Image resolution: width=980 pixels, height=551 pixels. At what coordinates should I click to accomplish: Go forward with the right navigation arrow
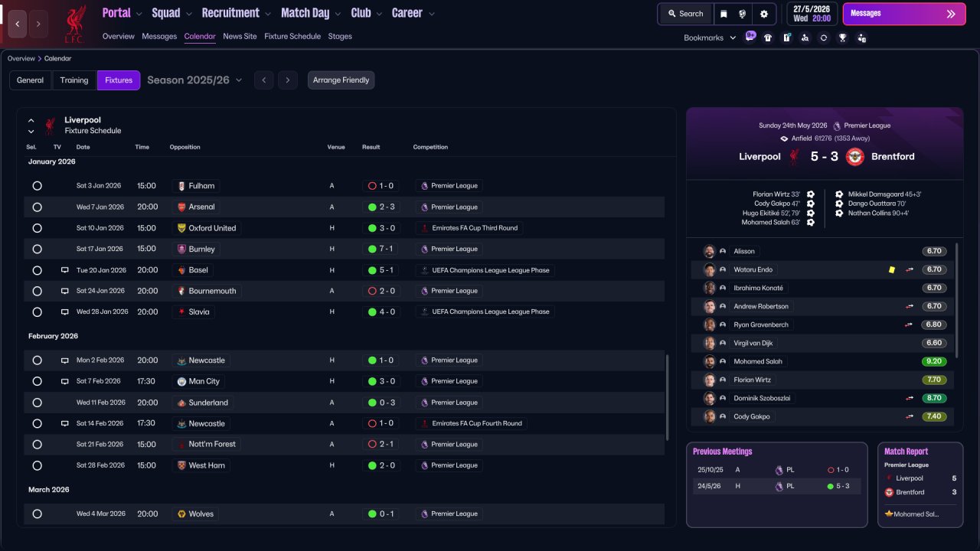click(x=38, y=24)
